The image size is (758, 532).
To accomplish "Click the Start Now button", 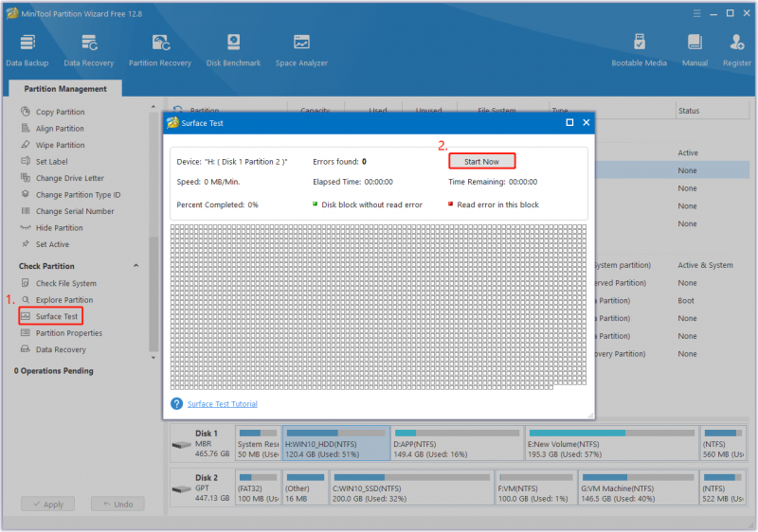I will (x=481, y=161).
